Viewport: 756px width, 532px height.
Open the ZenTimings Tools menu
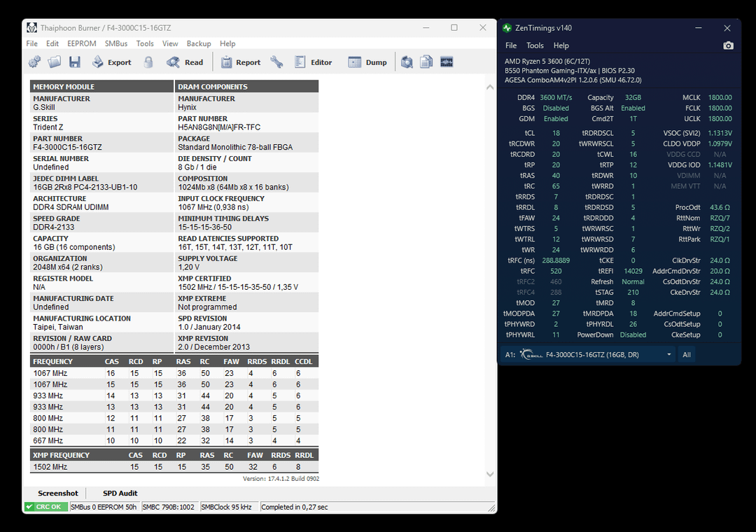coord(535,45)
